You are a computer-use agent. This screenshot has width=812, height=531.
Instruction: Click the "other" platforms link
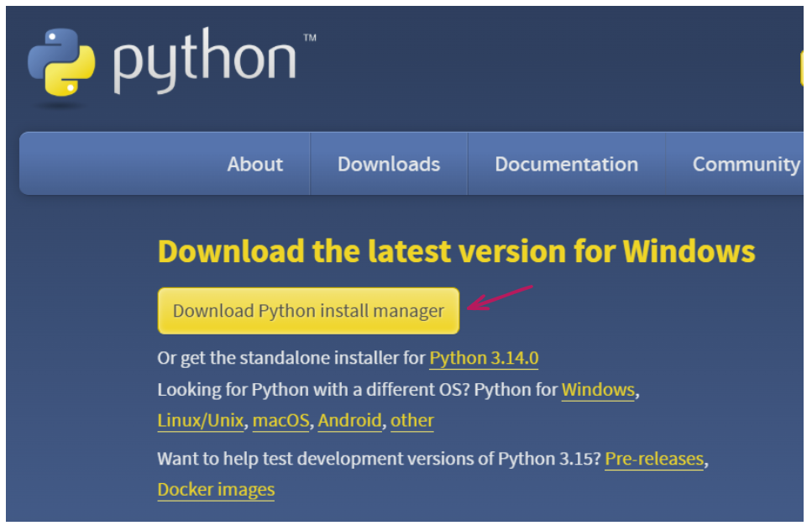coord(412,420)
